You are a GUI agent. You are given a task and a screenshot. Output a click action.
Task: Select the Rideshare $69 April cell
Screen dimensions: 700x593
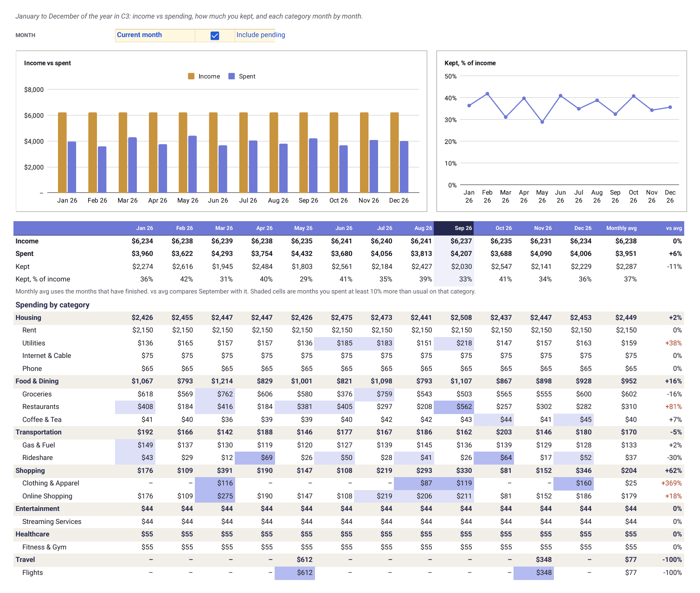255,458
